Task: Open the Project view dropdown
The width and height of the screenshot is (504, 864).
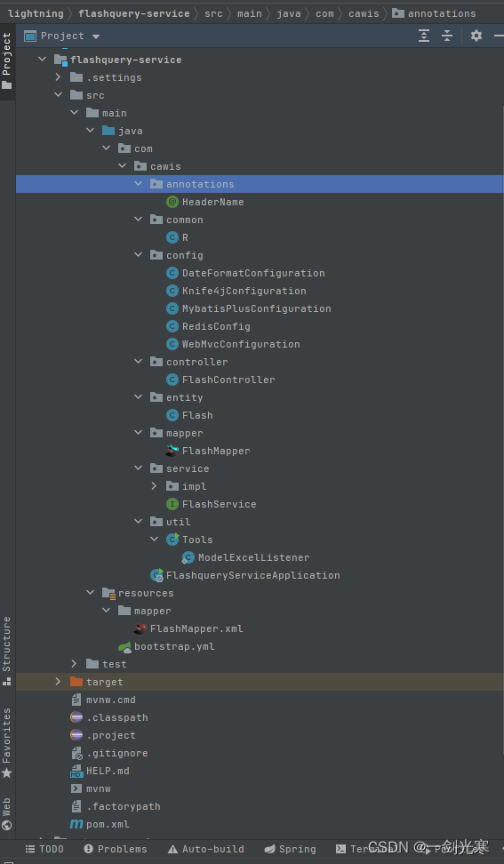Action: (x=96, y=36)
